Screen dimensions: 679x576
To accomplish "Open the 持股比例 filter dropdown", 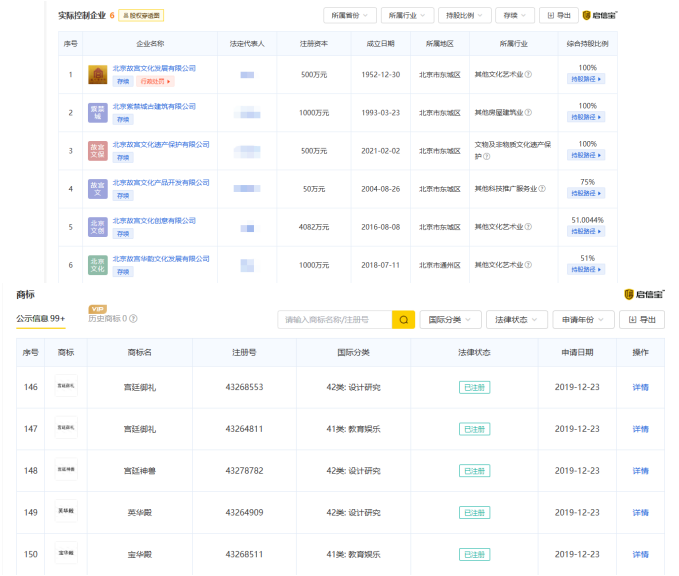I will 465,16.
